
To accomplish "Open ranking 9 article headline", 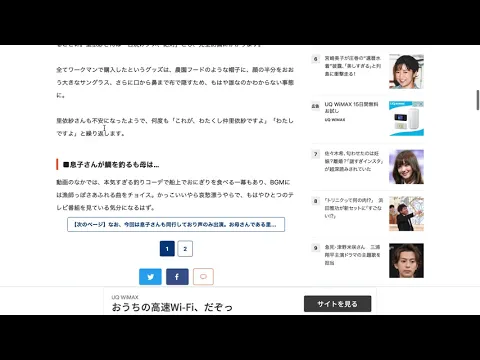I will pyautogui.click(x=352, y=255).
